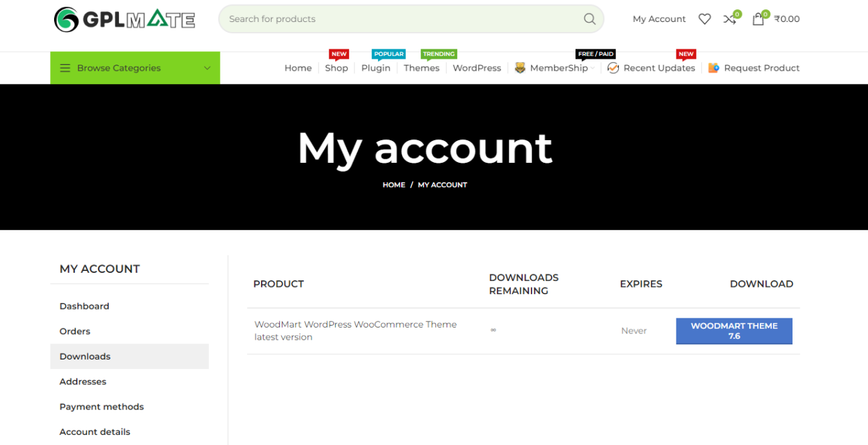Open the compare products icon
The height and width of the screenshot is (445, 868).
click(730, 19)
